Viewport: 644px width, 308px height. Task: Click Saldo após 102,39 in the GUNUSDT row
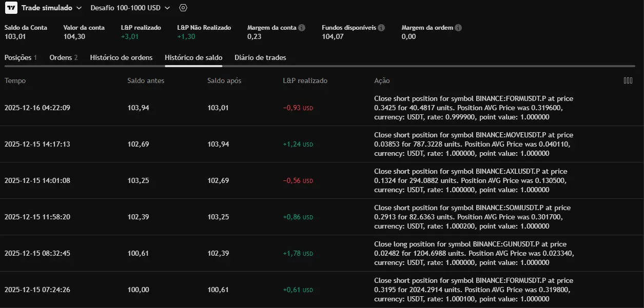click(218, 253)
